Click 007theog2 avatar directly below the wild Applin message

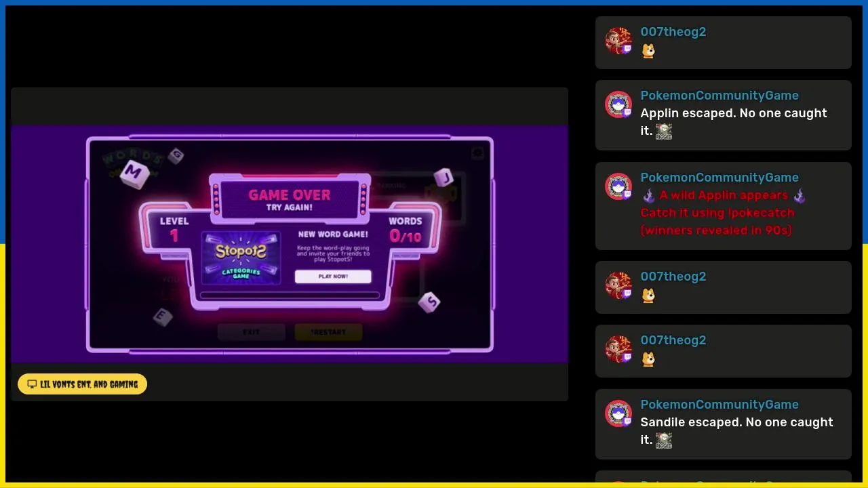(x=618, y=285)
